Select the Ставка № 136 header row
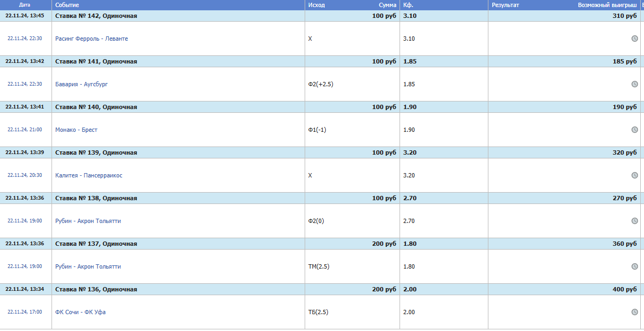Viewport: 644px width, 331px height. click(x=96, y=289)
